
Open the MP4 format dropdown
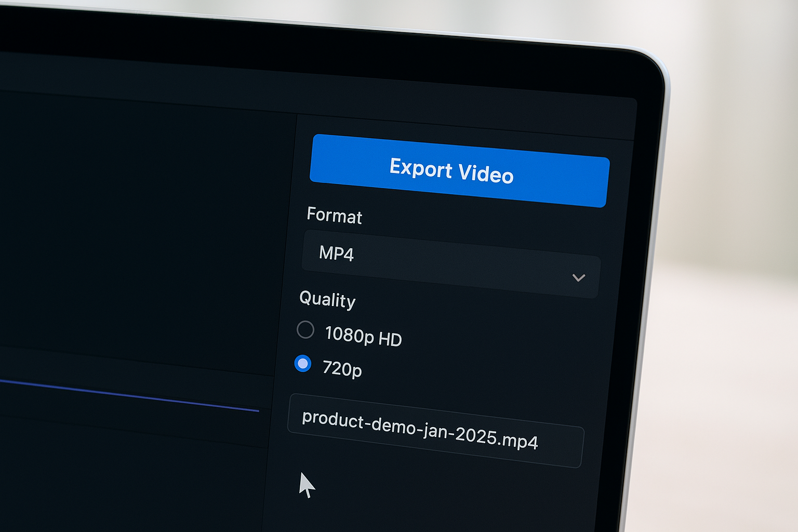point(451,264)
